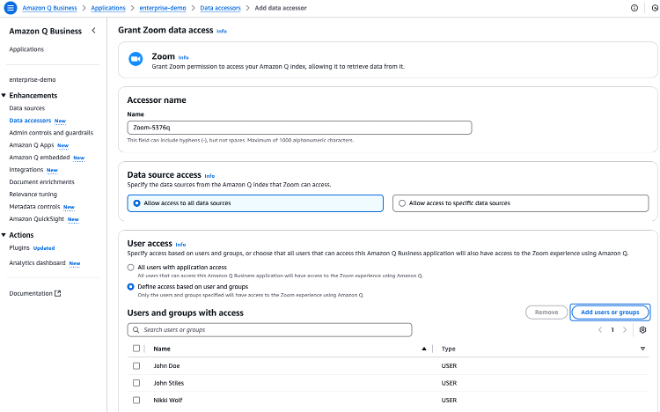
Task: Click the Search users or groups field
Action: click(x=269, y=330)
